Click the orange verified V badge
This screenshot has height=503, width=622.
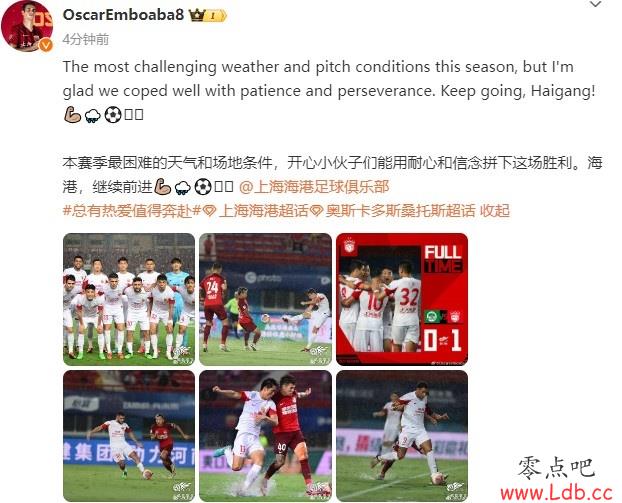coord(46,45)
